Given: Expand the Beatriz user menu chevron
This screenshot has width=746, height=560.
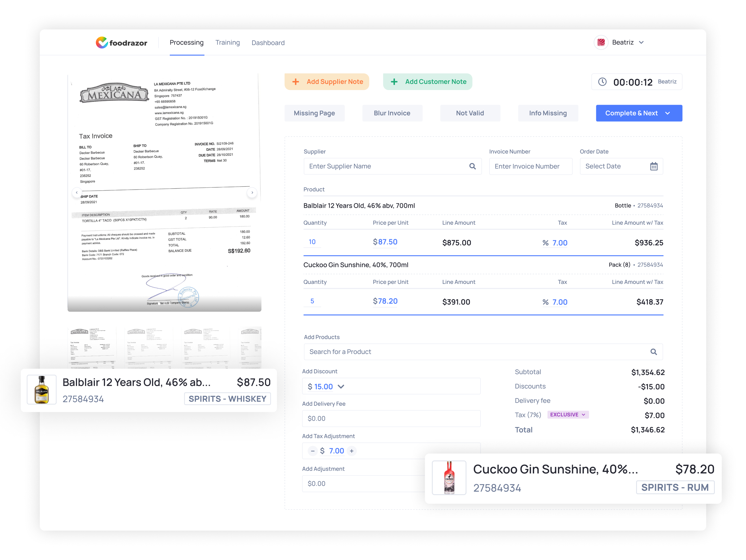Looking at the screenshot, I should (642, 42).
